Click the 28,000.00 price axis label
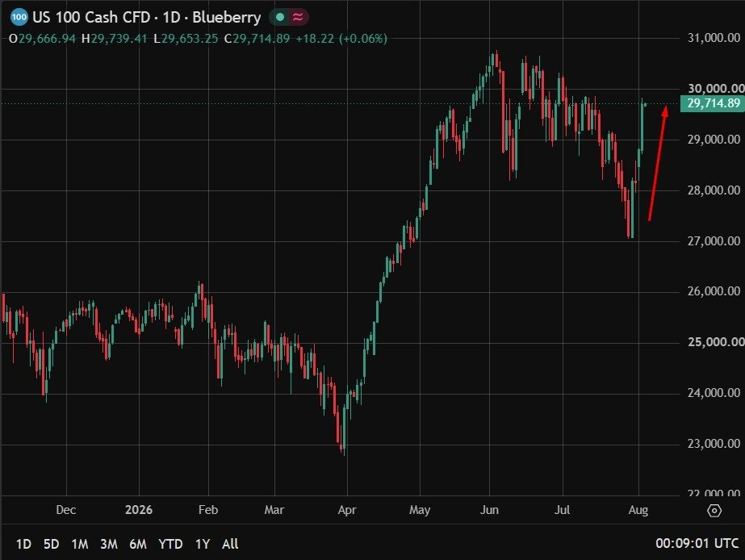The image size is (745, 560). 714,190
